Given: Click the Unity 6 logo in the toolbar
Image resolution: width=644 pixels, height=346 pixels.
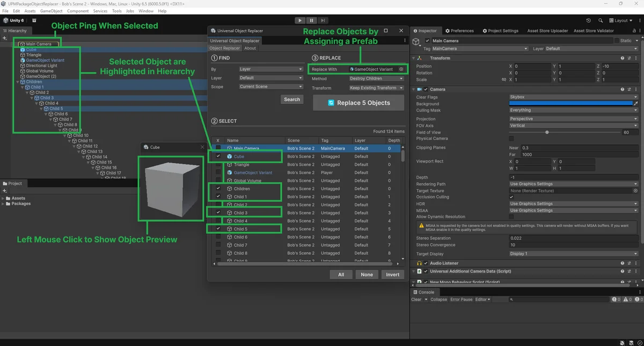Looking at the screenshot, I should 13,20.
